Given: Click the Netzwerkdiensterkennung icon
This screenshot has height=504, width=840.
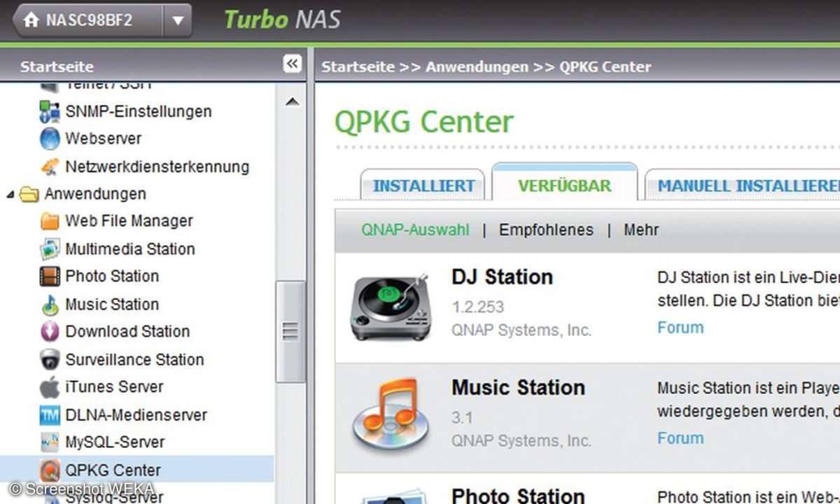Looking at the screenshot, I should (50, 167).
